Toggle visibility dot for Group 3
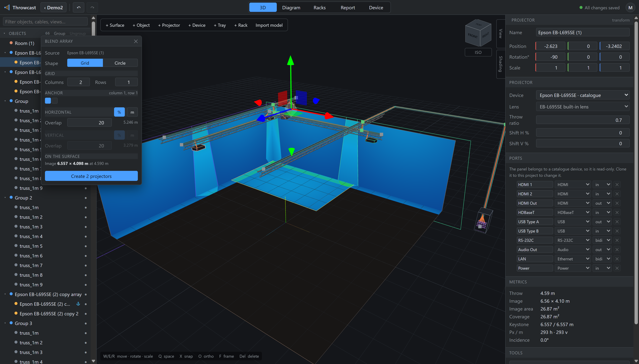This screenshot has width=639, height=364. [x=85, y=323]
